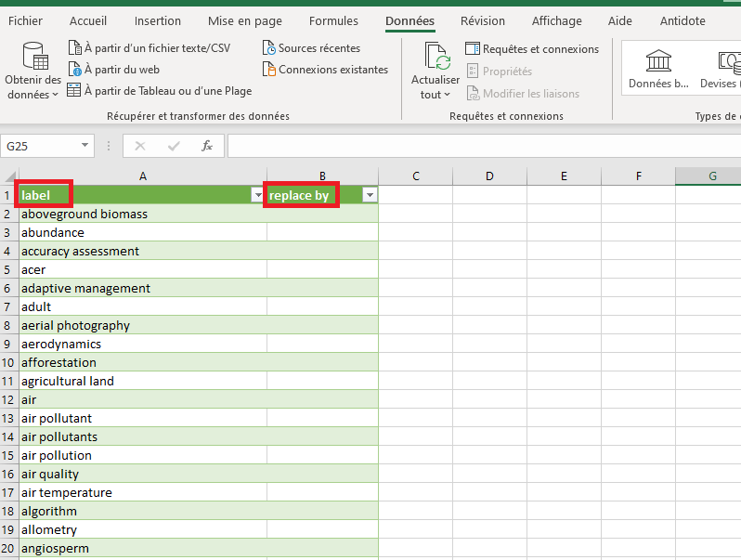Switch to the Mise en page tab
The width and height of the screenshot is (741, 560).
click(x=245, y=20)
